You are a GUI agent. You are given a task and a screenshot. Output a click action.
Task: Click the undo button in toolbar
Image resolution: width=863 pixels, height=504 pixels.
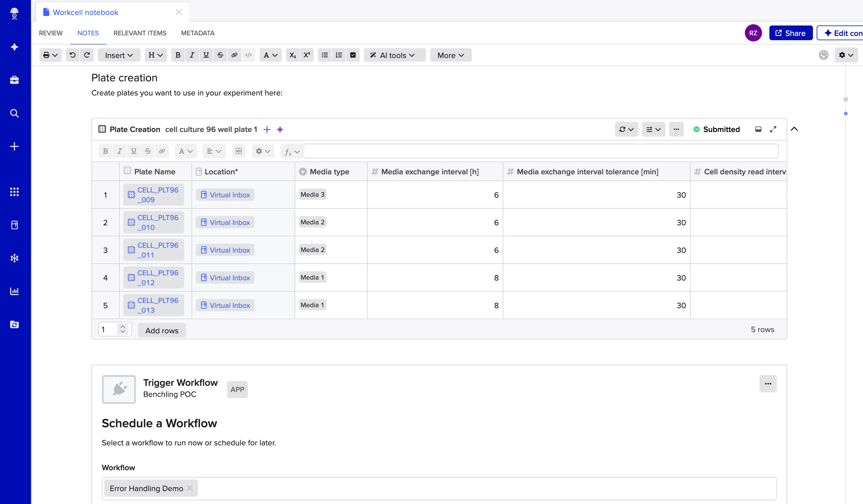73,55
